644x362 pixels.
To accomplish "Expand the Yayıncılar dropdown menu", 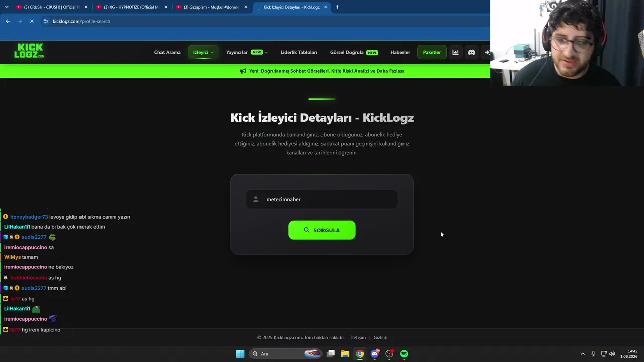I will 247,52.
